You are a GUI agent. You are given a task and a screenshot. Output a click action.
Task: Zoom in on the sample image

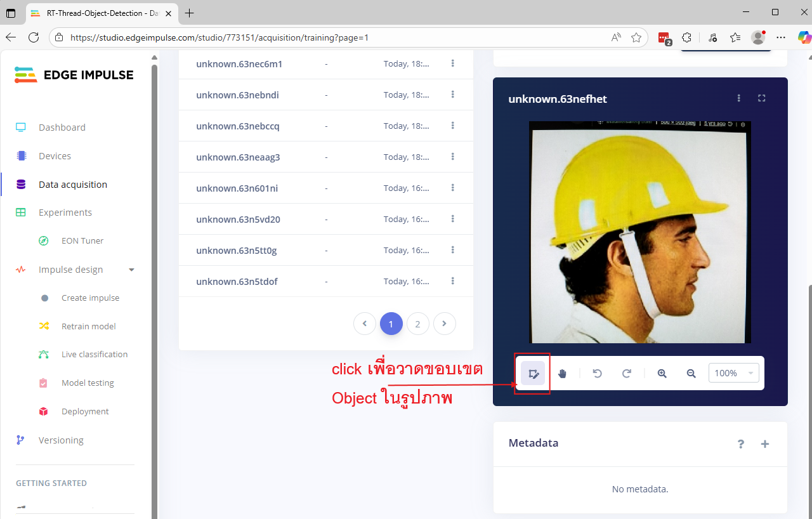click(662, 374)
